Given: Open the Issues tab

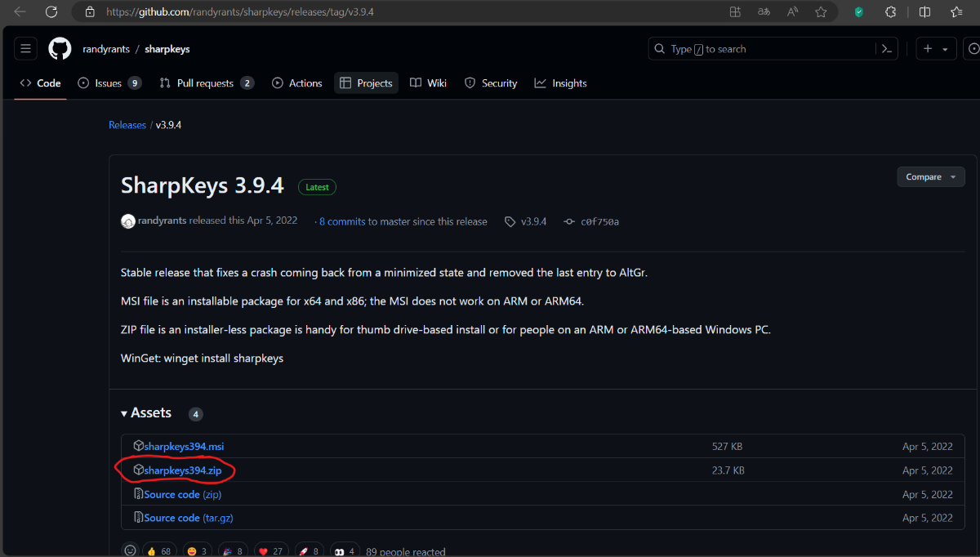Looking at the screenshot, I should (109, 83).
